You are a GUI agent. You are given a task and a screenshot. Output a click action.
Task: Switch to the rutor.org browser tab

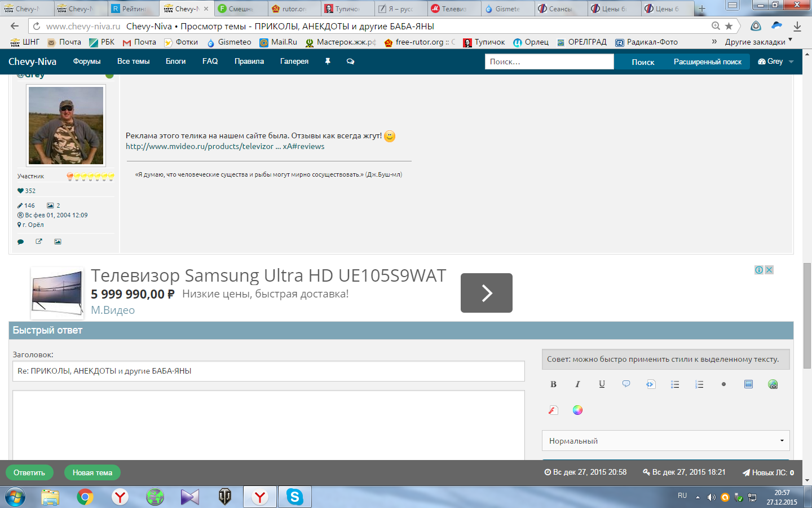click(293, 8)
